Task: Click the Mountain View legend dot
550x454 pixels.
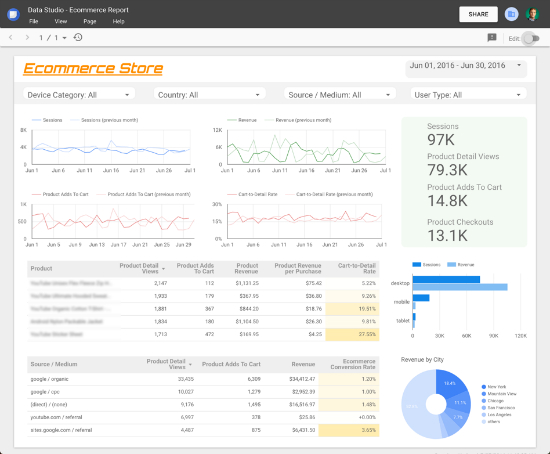Action: [484, 394]
